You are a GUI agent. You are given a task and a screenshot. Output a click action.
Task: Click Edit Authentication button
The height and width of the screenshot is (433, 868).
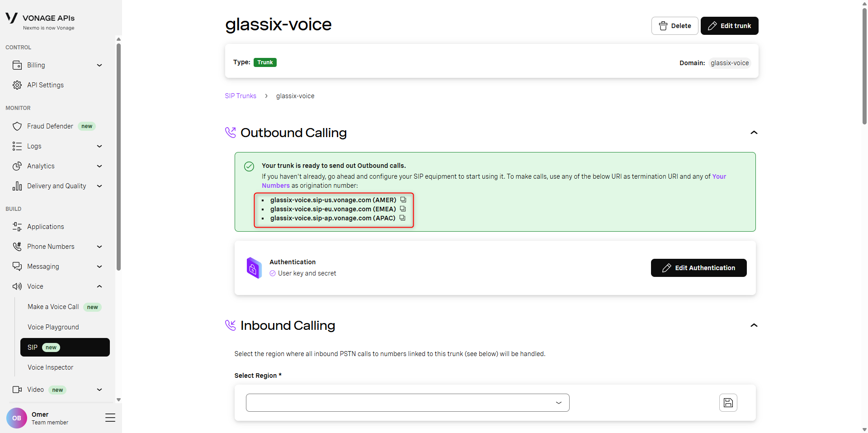click(x=698, y=268)
